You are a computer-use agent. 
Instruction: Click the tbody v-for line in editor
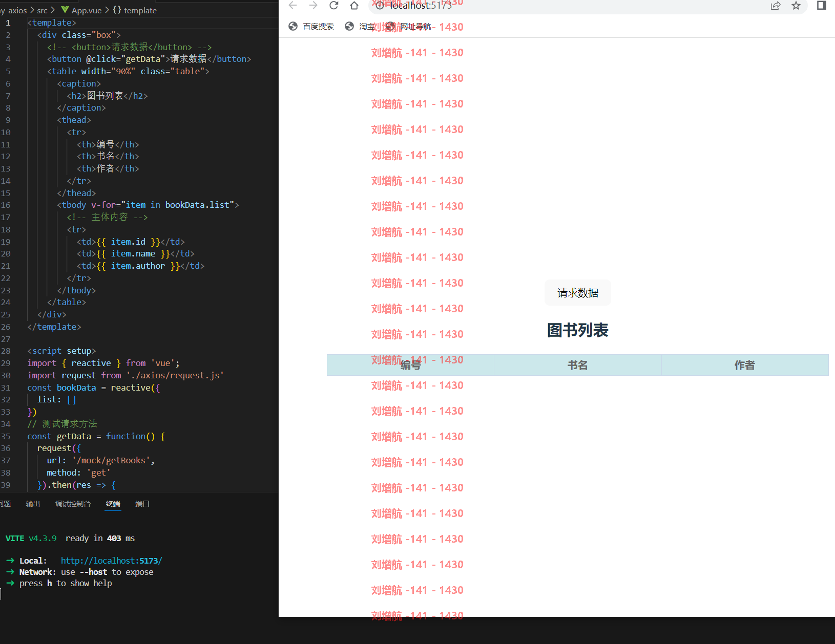point(148,205)
